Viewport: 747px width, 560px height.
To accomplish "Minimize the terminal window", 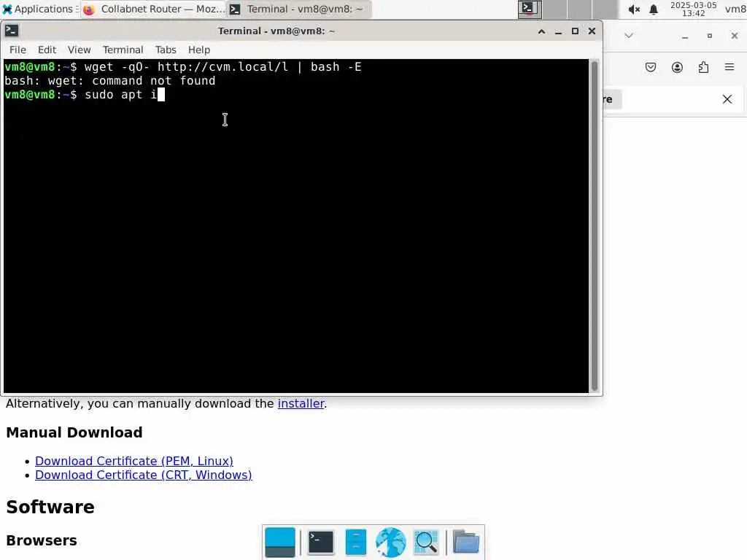I will [558, 31].
